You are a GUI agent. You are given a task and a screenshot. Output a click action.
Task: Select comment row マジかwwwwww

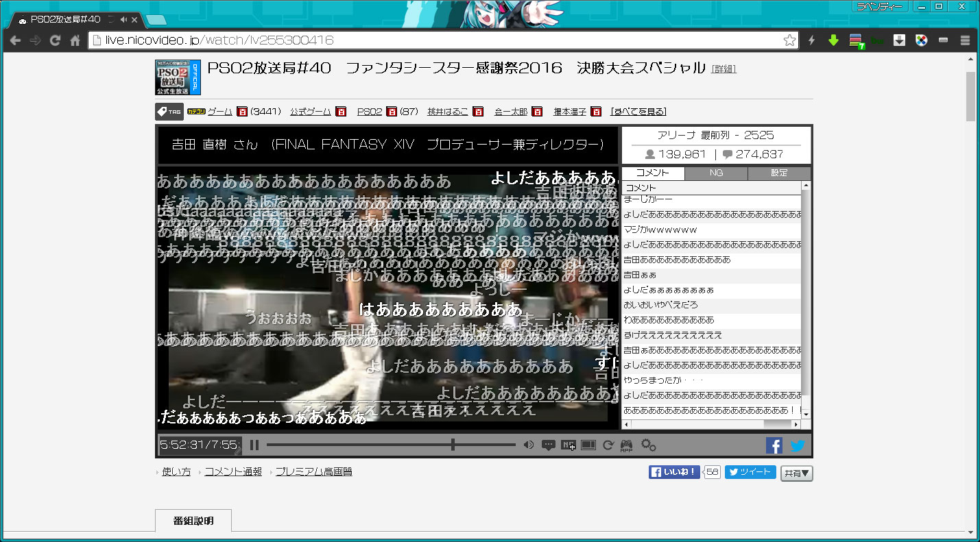711,230
